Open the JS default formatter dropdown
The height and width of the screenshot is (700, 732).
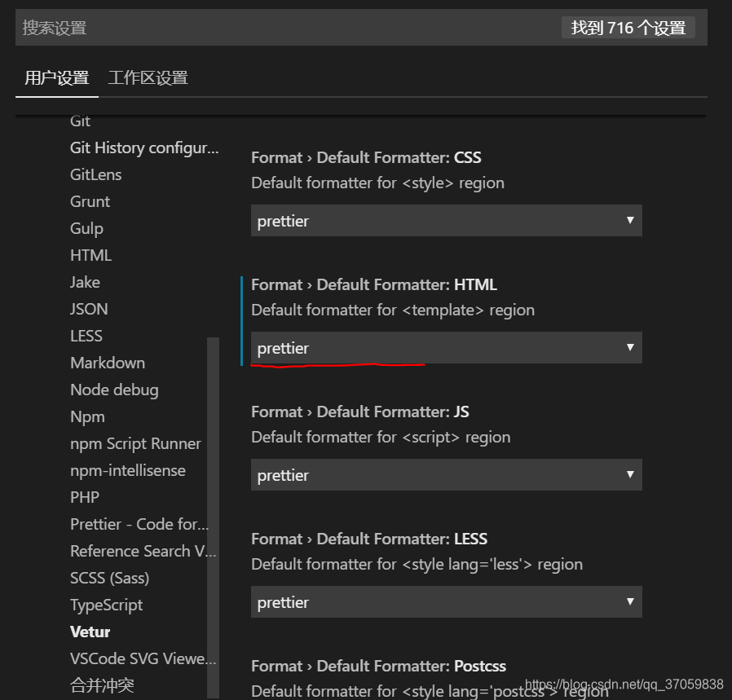click(447, 475)
